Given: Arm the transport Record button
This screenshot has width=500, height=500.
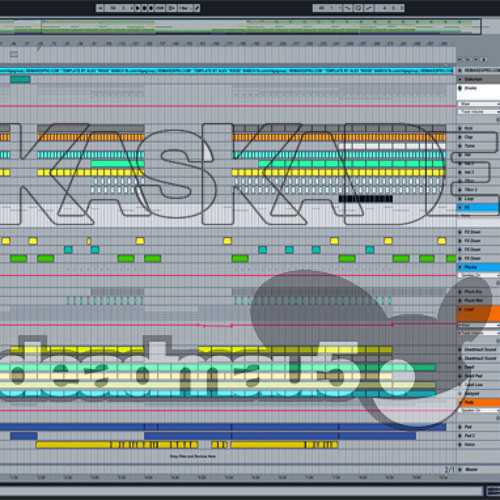Looking at the screenshot, I should pos(151,8).
